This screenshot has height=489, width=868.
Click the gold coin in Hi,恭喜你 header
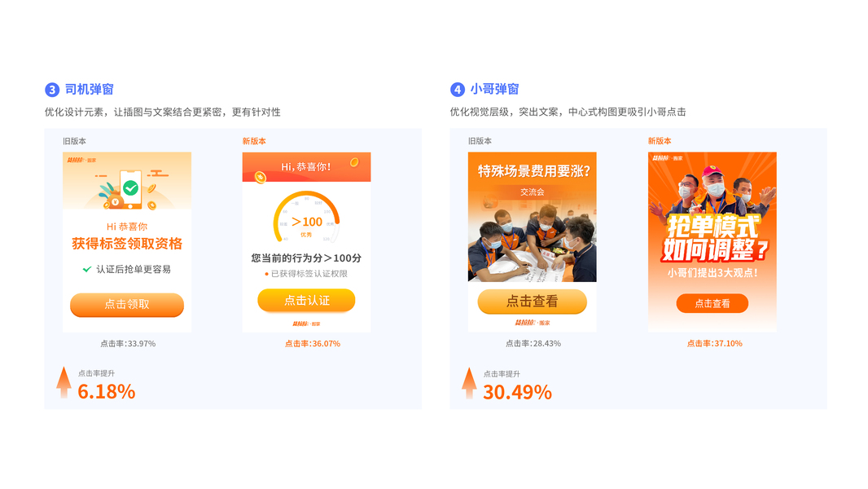353,162
